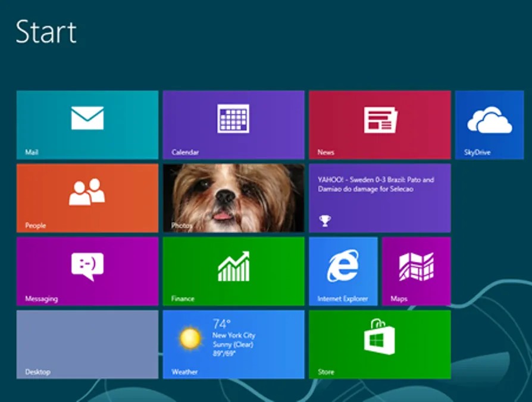This screenshot has width=532, height=402.
Task: Open the Messaging tile
Action: 87,271
